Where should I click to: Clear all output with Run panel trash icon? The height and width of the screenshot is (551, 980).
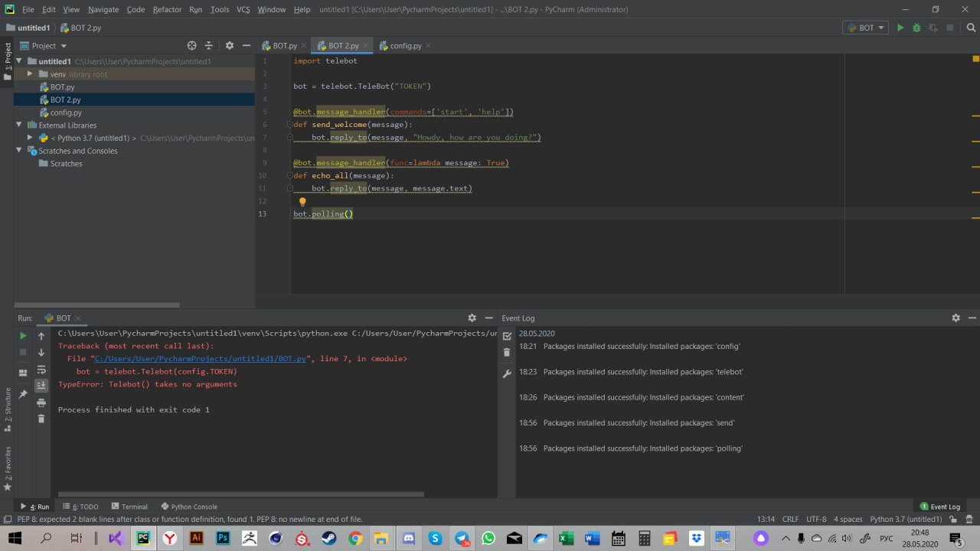(x=41, y=419)
